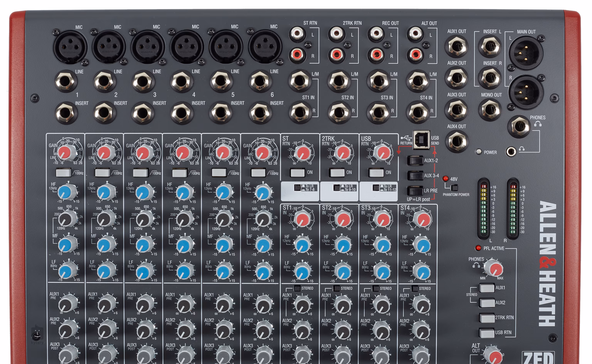Toggle the 48V phantom power switch

pyautogui.click(x=454, y=188)
